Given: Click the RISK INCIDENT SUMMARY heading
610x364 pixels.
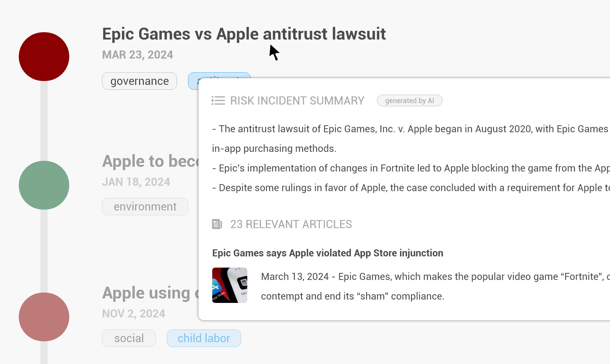Looking at the screenshot, I should click(297, 101).
